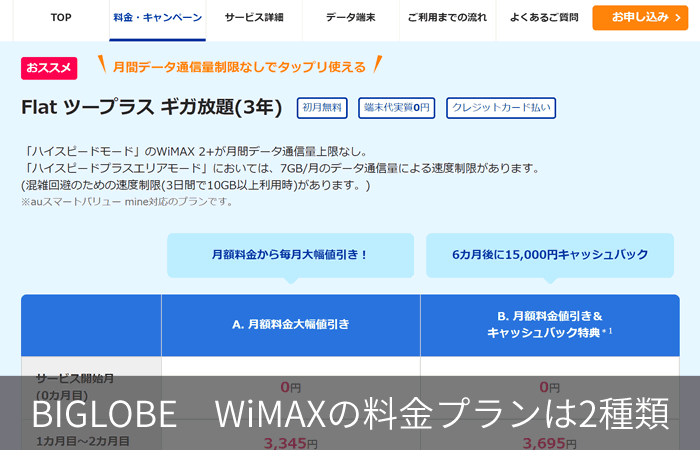Click the 月額料金から毎月大幅値引き! bubble

point(291,255)
